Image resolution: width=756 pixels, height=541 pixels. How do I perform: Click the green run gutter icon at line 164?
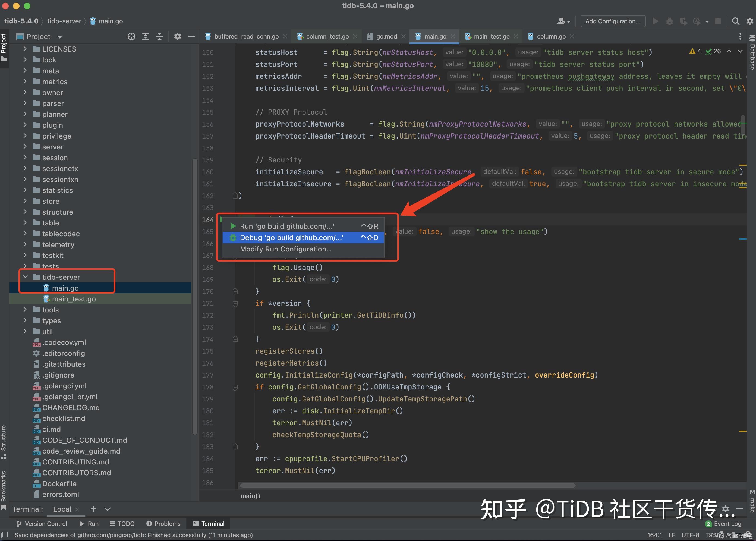point(222,219)
